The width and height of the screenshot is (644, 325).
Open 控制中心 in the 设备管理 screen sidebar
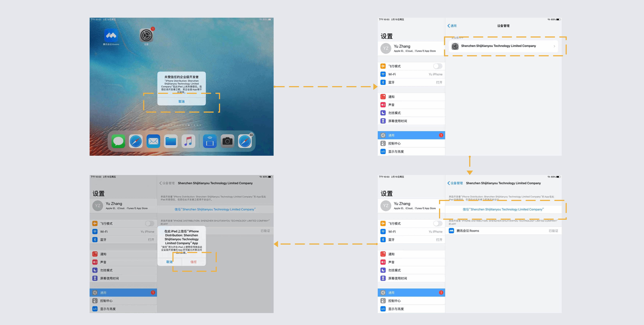click(x=411, y=143)
